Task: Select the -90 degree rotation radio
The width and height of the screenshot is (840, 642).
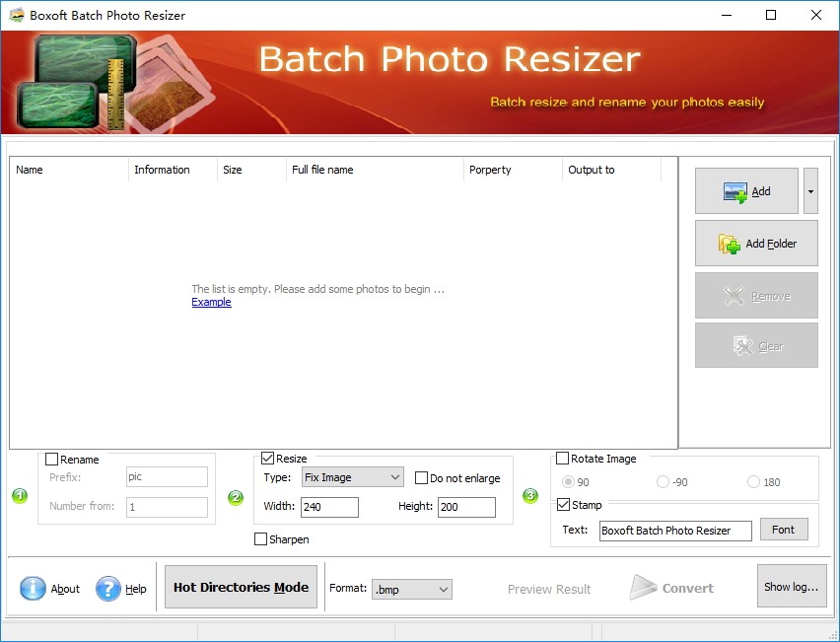Action: point(663,482)
